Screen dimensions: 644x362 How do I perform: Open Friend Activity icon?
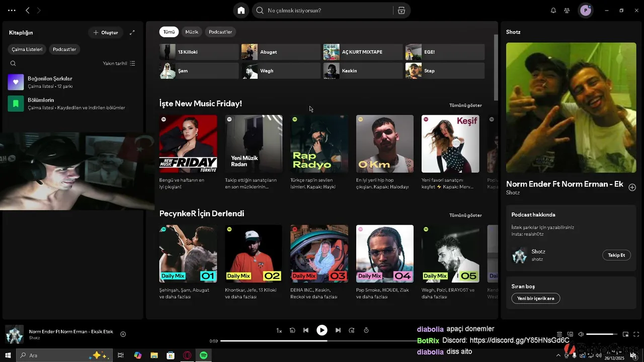coord(567,11)
